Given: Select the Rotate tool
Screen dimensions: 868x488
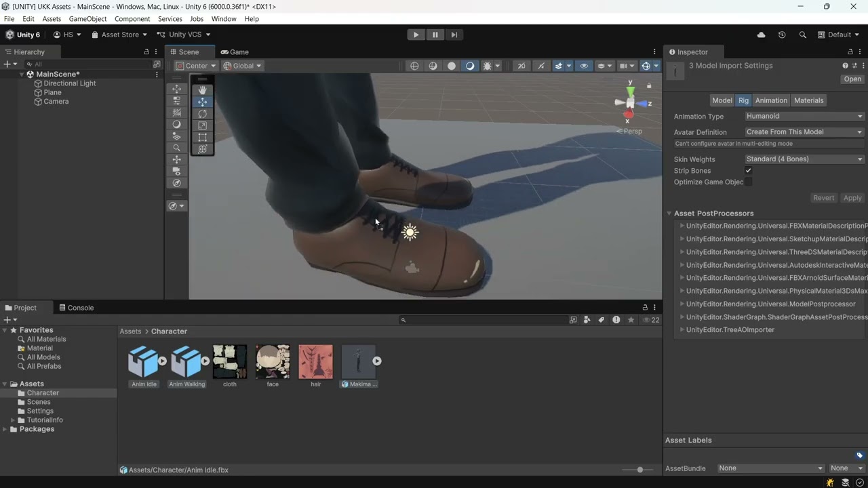Looking at the screenshot, I should point(202,114).
